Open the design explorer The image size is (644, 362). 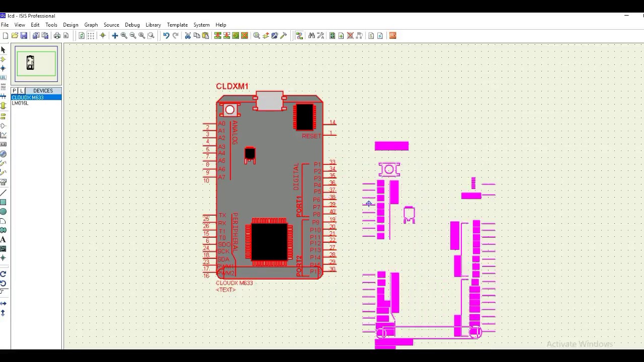pyautogui.click(x=332, y=36)
